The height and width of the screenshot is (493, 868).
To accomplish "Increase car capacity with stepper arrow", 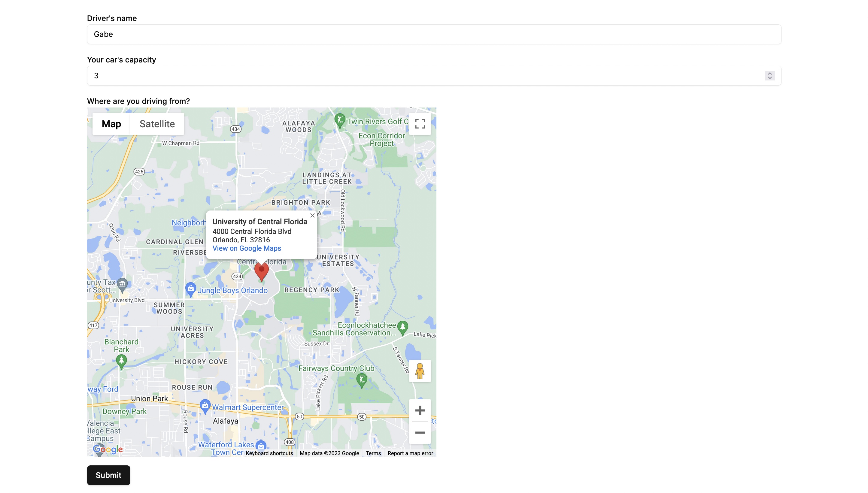I will click(769, 74).
